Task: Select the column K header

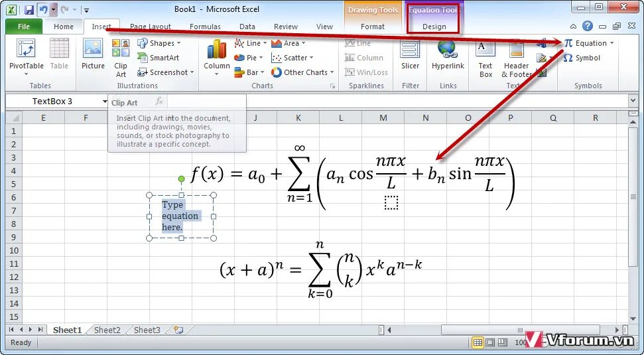Action: (298, 118)
